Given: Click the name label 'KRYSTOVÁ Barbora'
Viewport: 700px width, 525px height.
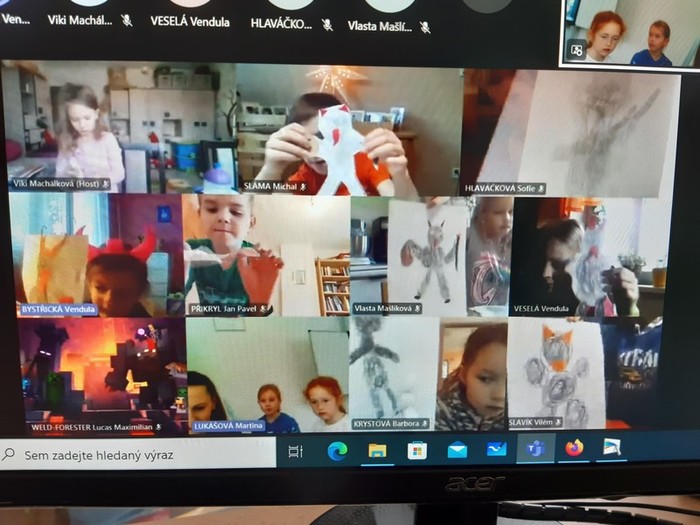Looking at the screenshot, I should (x=386, y=424).
